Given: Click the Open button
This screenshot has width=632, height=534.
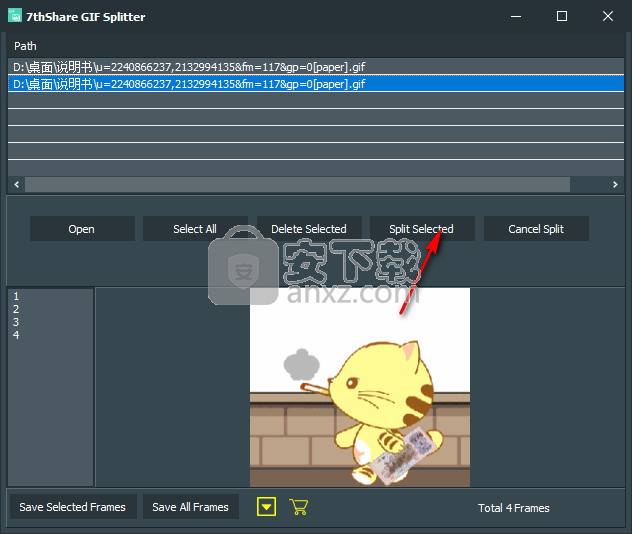Looking at the screenshot, I should tap(82, 229).
